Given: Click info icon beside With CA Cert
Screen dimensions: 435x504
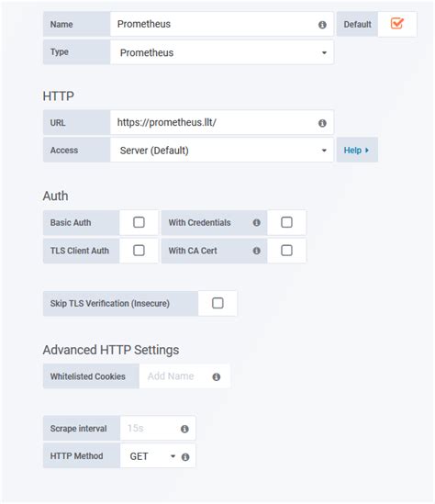Looking at the screenshot, I should click(256, 251).
